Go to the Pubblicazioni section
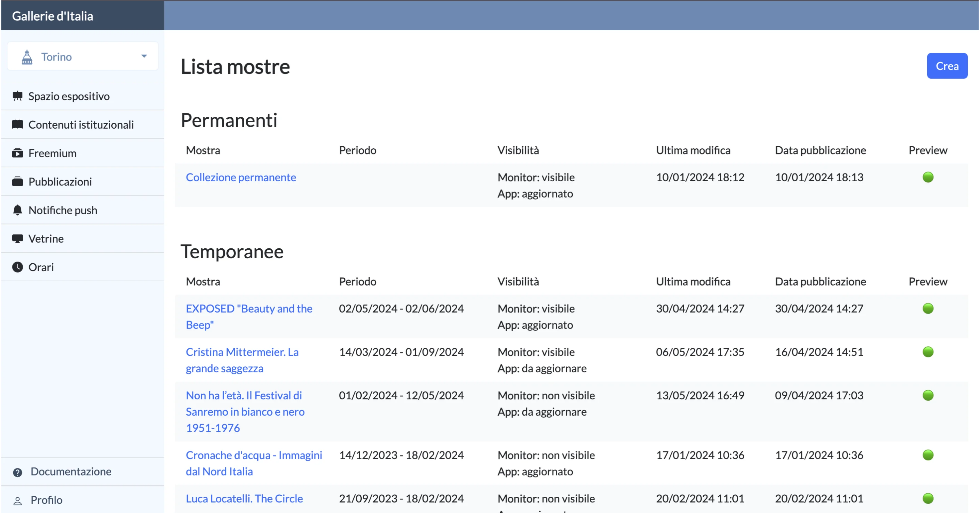This screenshot has height=513, width=980. click(x=60, y=181)
